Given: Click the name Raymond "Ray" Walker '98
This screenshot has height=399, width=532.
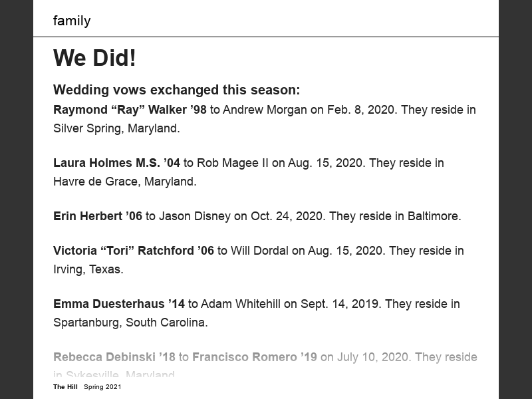Looking at the screenshot, I should (x=130, y=110).
